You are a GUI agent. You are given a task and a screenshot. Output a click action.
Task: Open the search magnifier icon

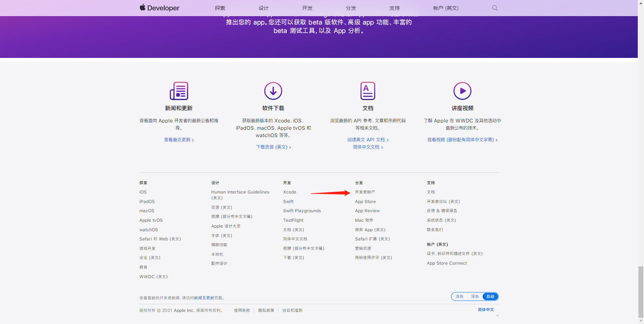coord(495,8)
